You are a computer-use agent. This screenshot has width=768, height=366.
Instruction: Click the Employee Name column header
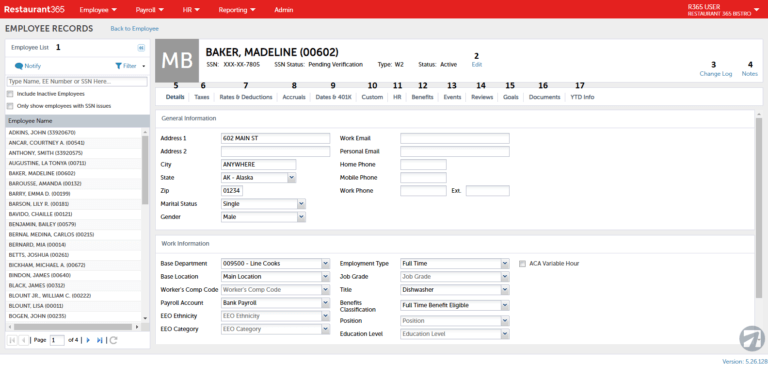tap(77, 121)
